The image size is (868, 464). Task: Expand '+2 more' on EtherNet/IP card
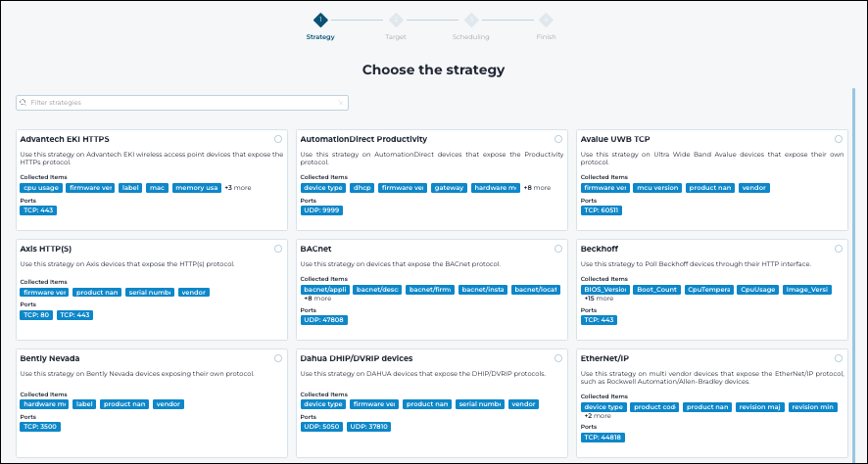tap(598, 416)
